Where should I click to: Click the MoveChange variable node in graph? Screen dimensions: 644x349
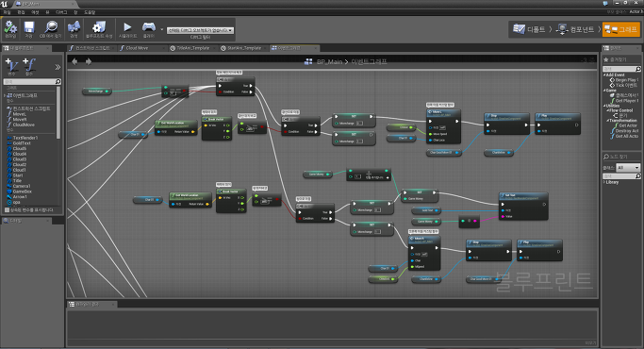pos(96,91)
